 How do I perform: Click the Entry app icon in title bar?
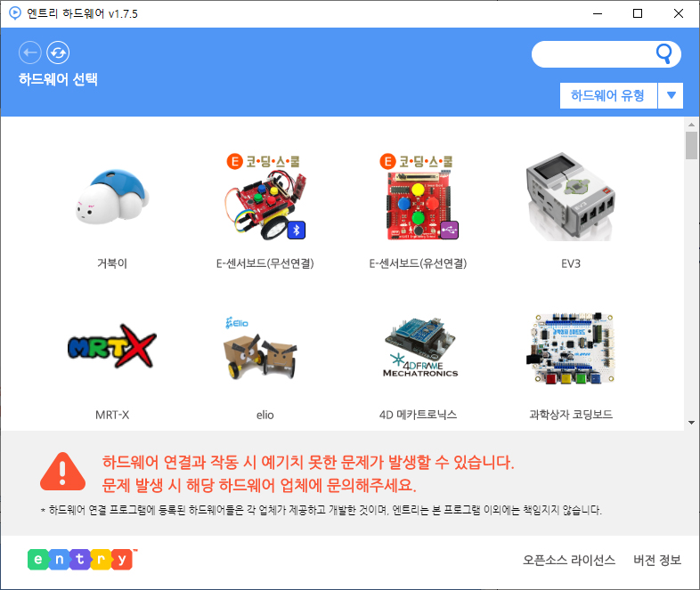(15, 13)
